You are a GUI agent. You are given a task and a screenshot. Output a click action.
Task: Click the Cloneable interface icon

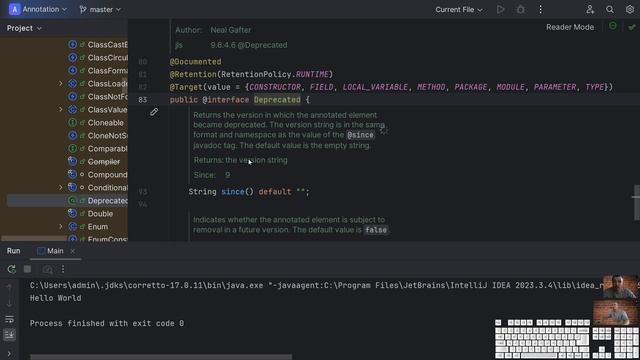point(72,122)
